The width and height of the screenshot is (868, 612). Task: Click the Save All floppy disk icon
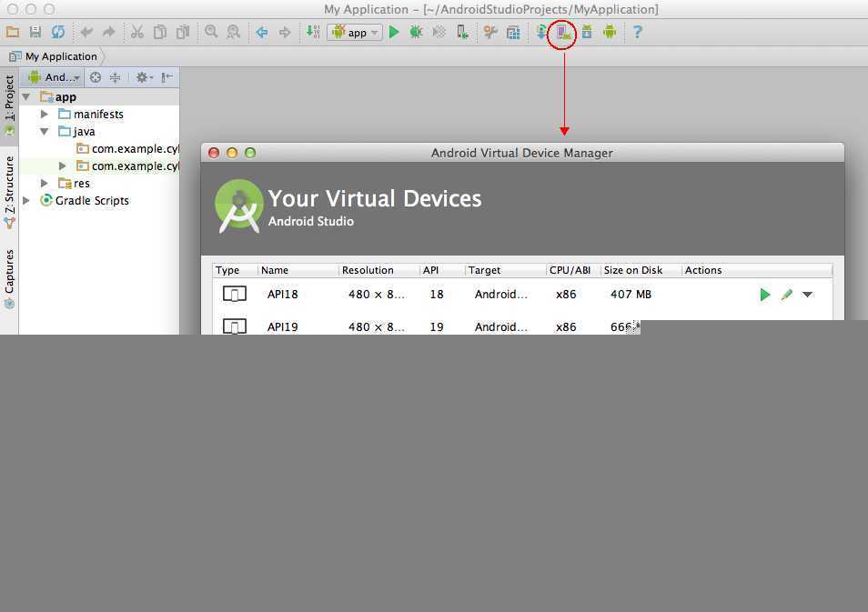pyautogui.click(x=35, y=32)
